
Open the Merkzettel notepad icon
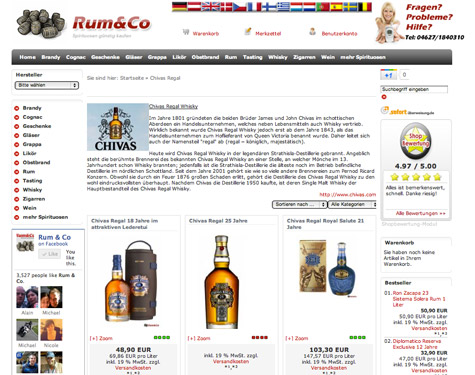248,31
